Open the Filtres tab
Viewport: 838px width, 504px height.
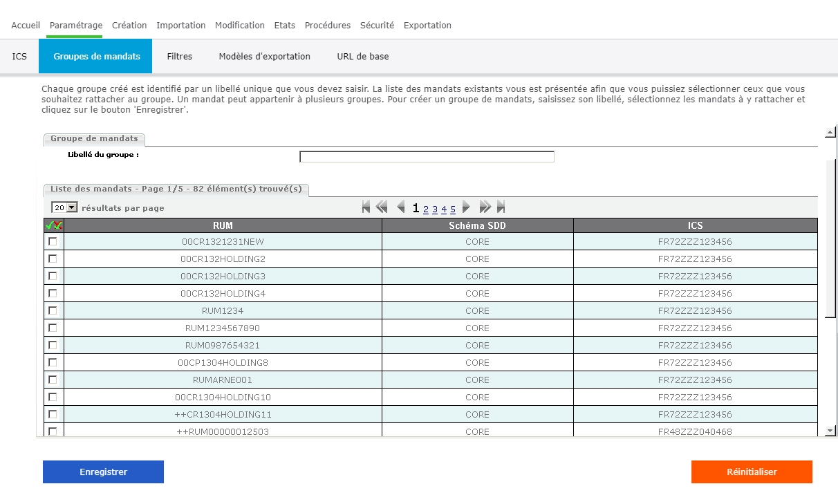(179, 57)
